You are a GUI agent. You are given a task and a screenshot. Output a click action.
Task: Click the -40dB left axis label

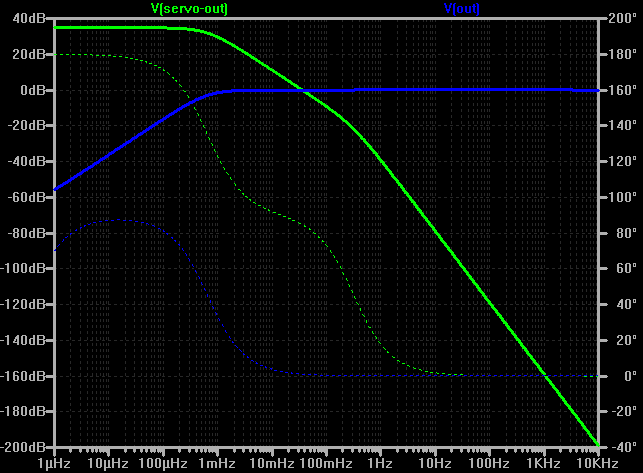[x=26, y=161]
